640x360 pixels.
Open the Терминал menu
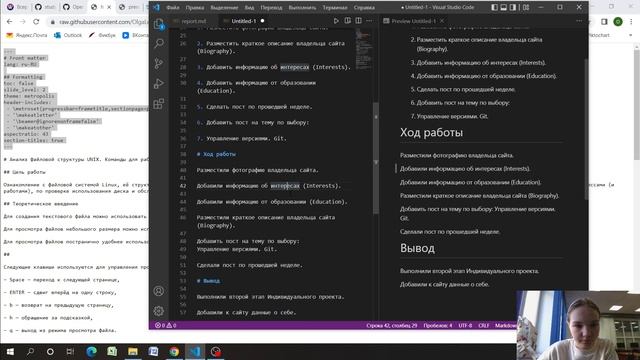335,8
